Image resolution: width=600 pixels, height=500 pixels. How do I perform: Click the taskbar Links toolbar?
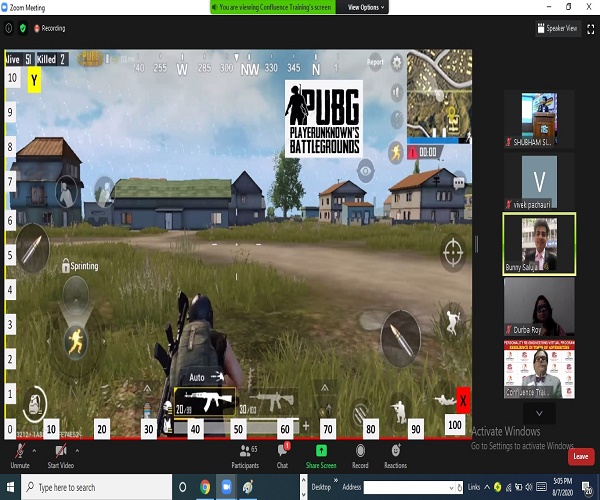[474, 487]
